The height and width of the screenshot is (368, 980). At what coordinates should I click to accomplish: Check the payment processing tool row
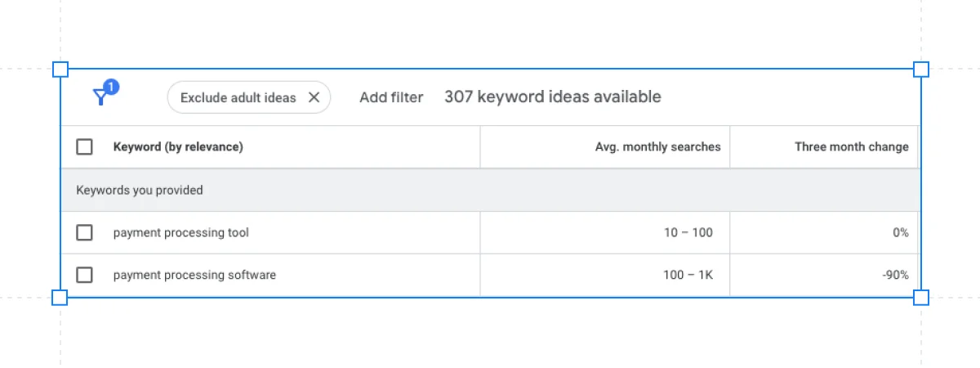click(x=84, y=233)
